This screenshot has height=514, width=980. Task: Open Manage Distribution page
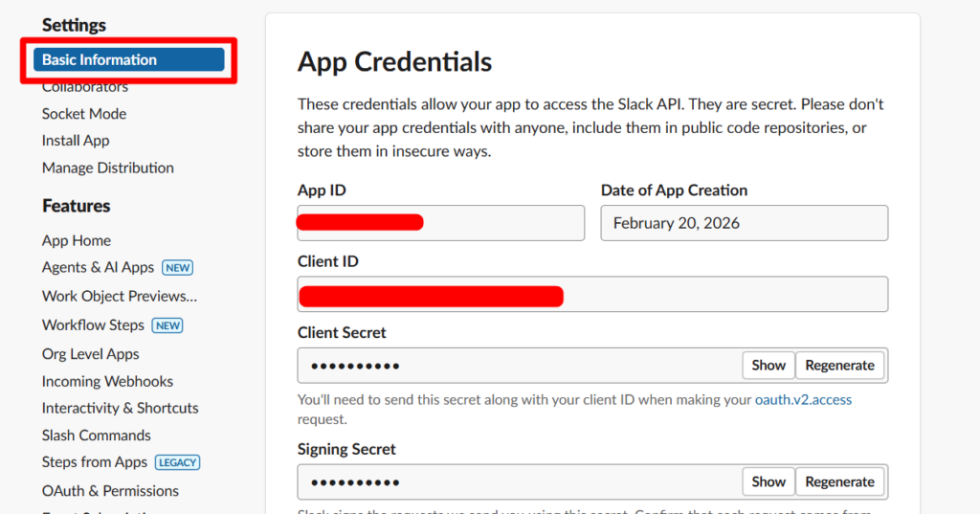[x=108, y=168]
